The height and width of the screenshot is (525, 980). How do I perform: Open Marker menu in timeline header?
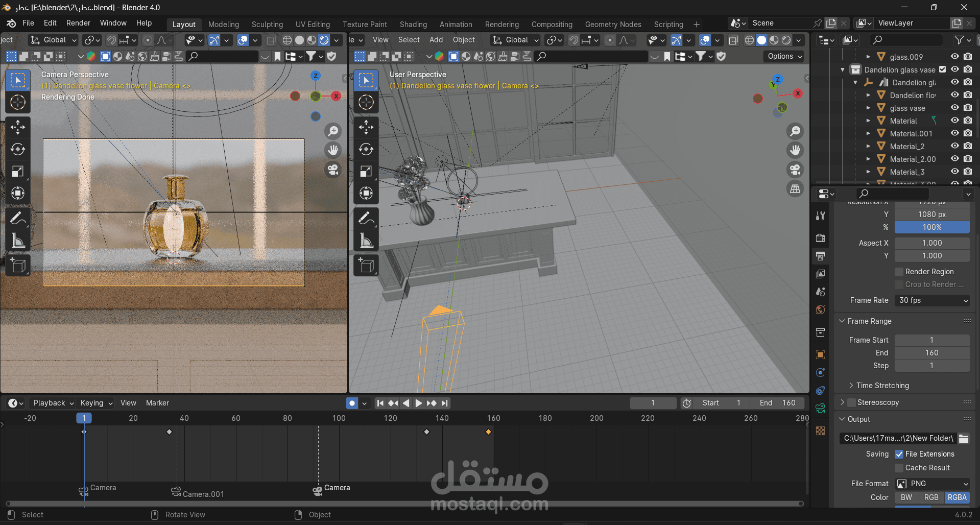click(x=157, y=403)
